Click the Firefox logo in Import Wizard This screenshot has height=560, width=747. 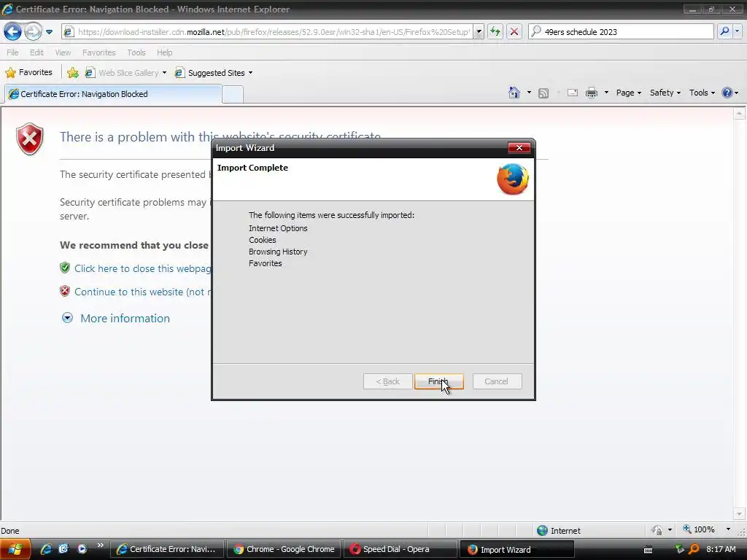[513, 179]
